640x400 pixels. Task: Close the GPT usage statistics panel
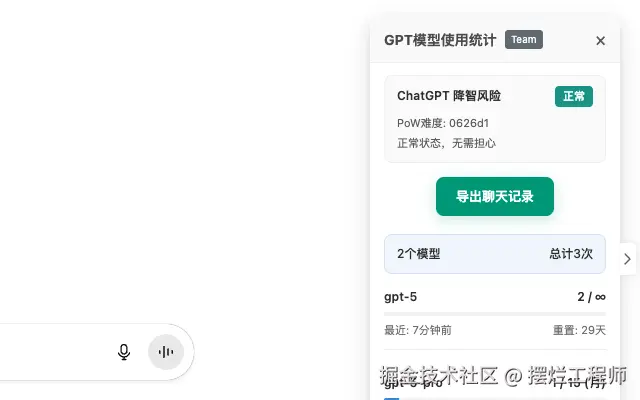(x=600, y=40)
